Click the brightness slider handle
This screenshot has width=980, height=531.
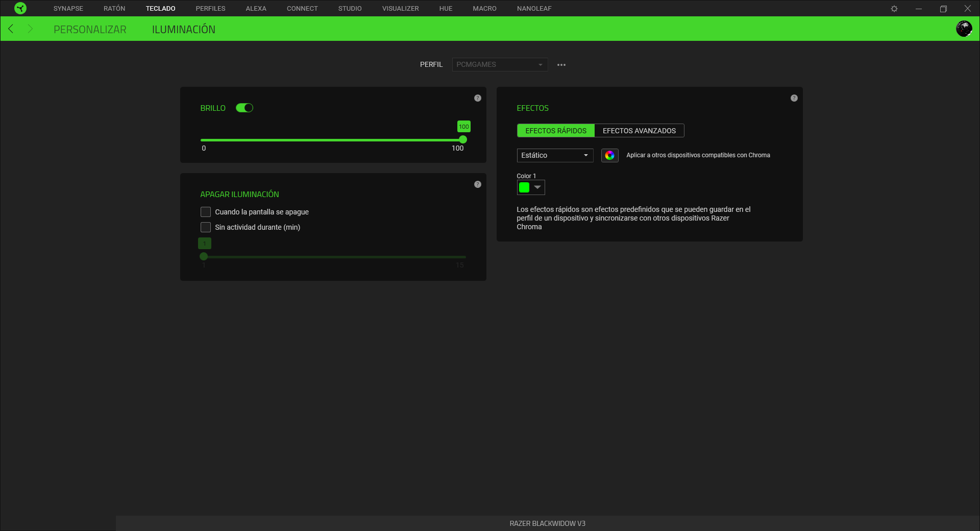click(463, 139)
